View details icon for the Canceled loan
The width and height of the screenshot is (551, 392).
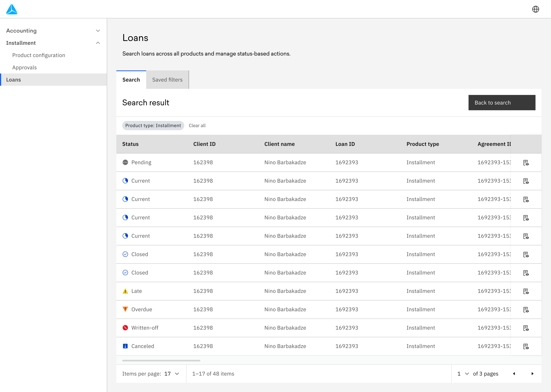point(526,346)
